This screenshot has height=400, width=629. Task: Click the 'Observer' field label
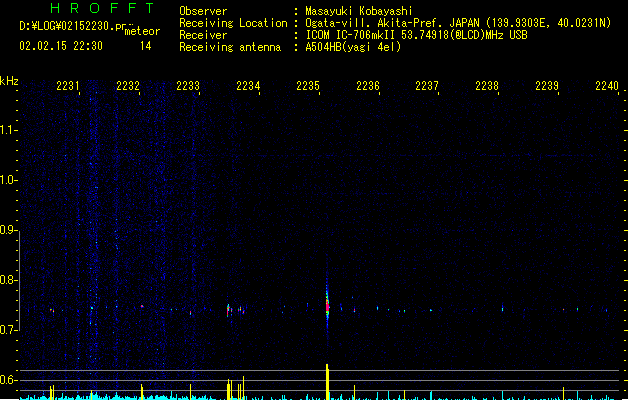[x=203, y=11]
